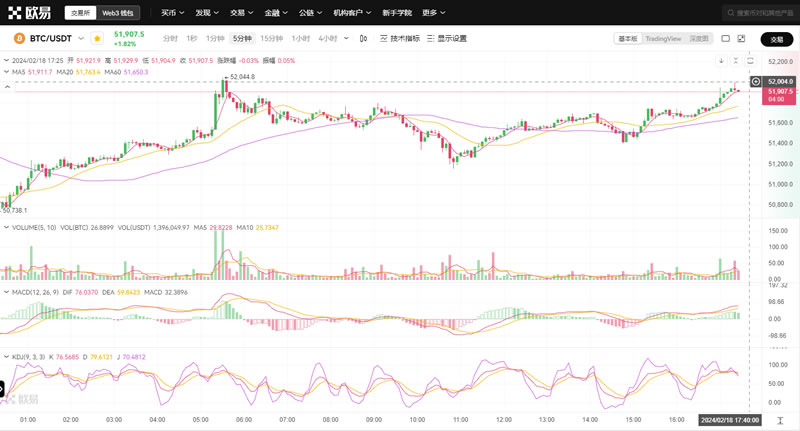This screenshot has height=431, width=800.
Task: Click the 52,044.8 high price marker
Action: (x=240, y=77)
